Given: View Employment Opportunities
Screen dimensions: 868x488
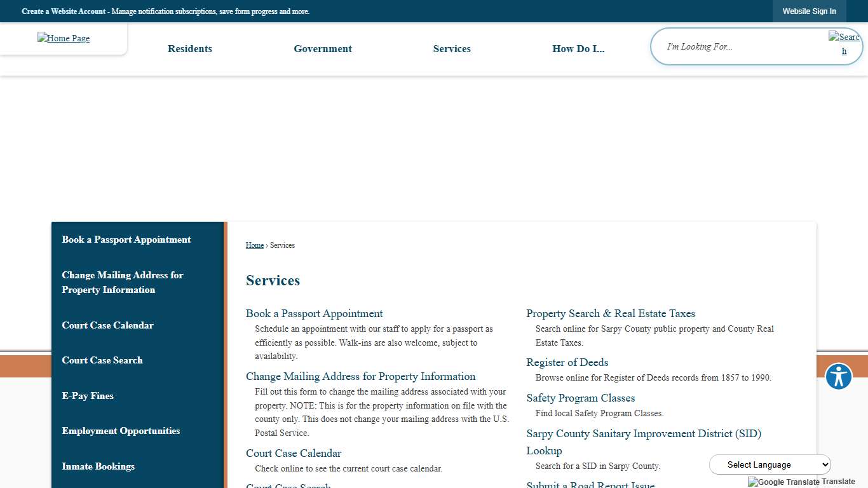Looking at the screenshot, I should coord(121,431).
